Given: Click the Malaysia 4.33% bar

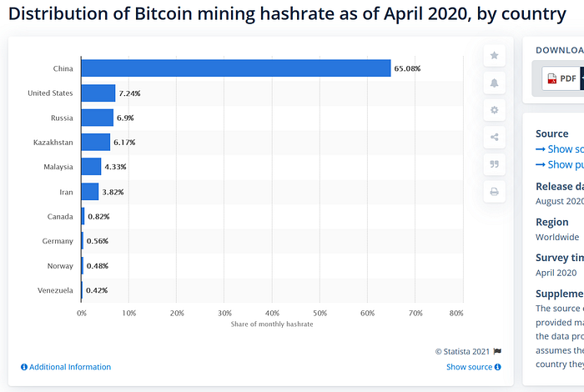Looking at the screenshot, I should pyautogui.click(x=91, y=167).
